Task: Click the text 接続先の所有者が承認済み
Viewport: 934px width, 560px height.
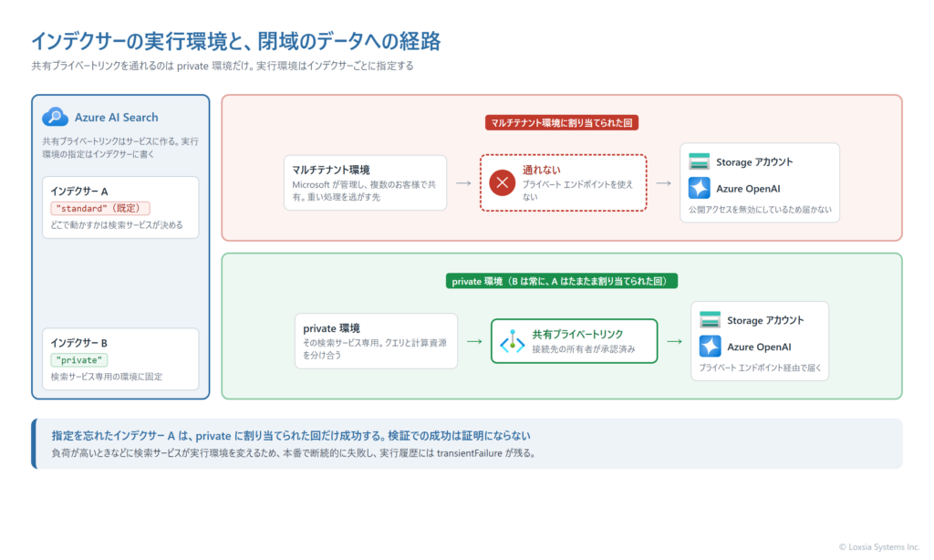Action: (x=583, y=349)
